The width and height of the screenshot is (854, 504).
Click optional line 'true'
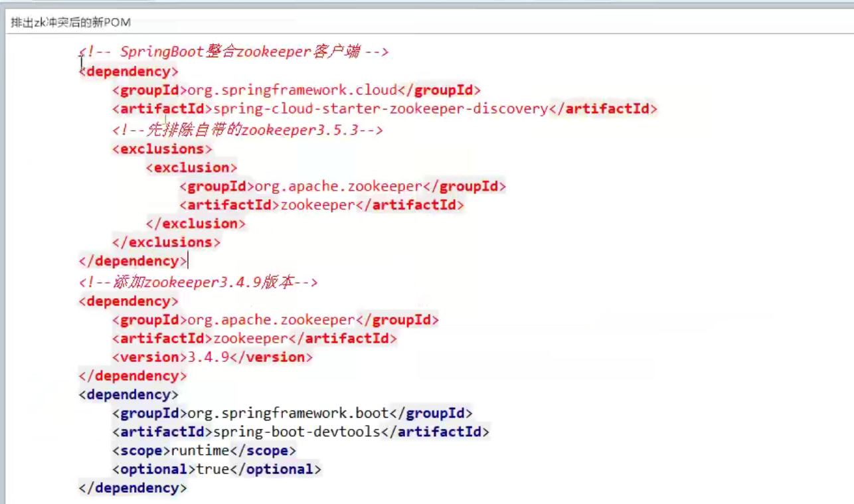click(216, 469)
